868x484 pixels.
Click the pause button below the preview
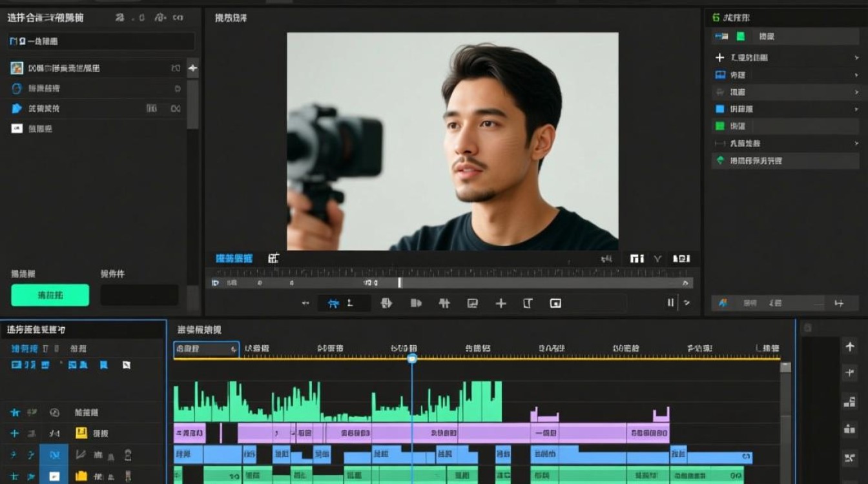coord(670,303)
